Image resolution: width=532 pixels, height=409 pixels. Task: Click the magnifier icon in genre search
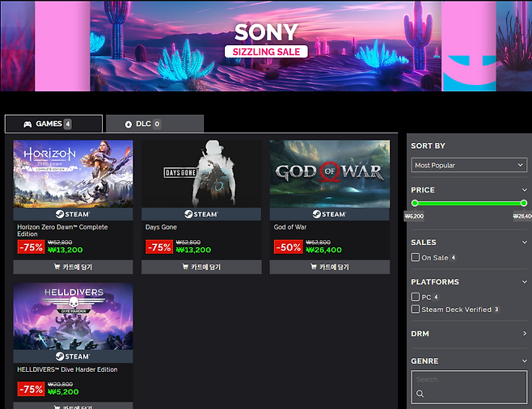pyautogui.click(x=420, y=394)
